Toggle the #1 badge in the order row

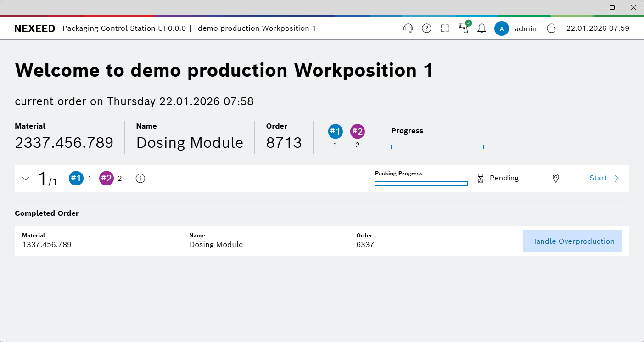tap(76, 178)
